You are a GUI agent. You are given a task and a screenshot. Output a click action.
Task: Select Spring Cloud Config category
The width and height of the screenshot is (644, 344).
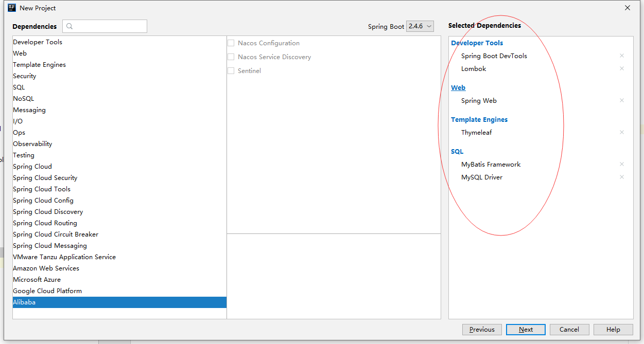click(119, 201)
